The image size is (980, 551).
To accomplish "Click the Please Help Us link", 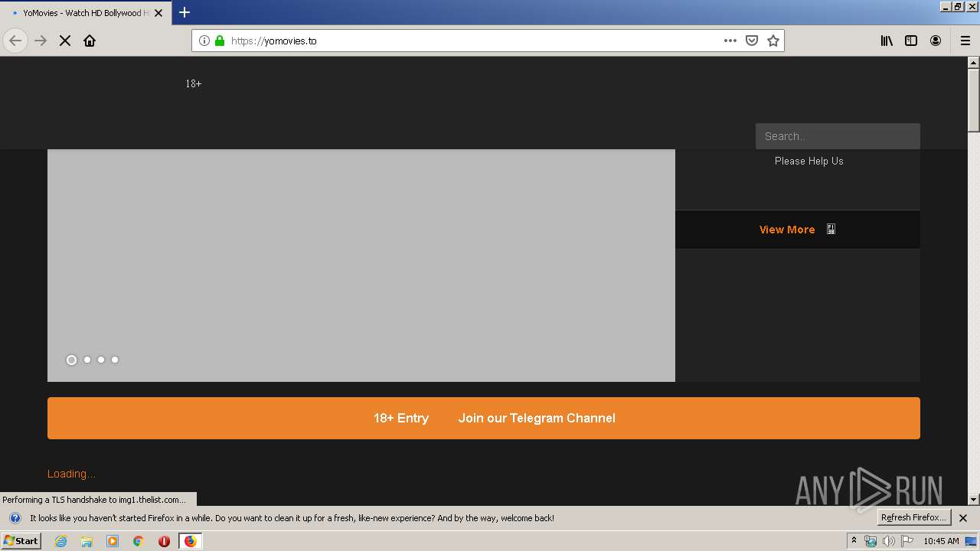I will tap(809, 161).
